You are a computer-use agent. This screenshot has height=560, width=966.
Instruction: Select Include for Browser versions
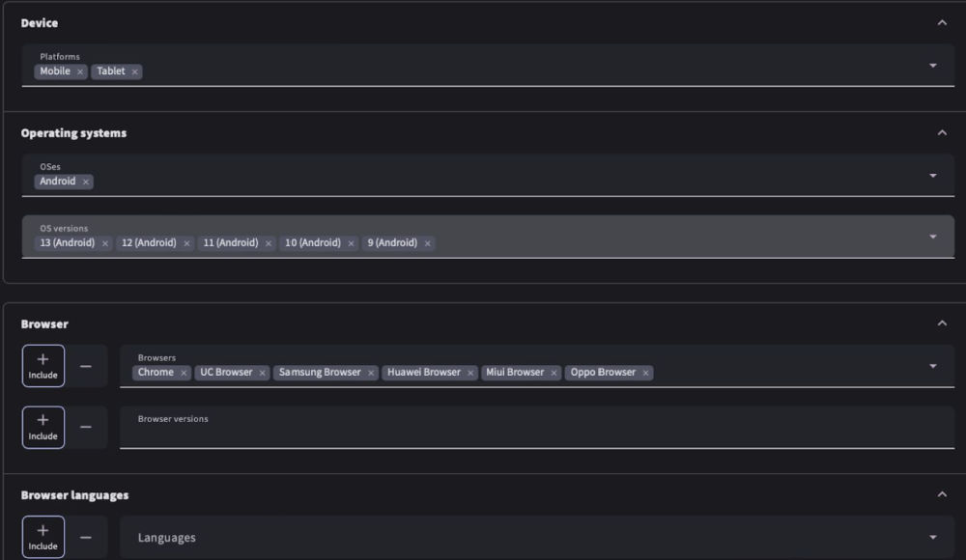(43, 427)
